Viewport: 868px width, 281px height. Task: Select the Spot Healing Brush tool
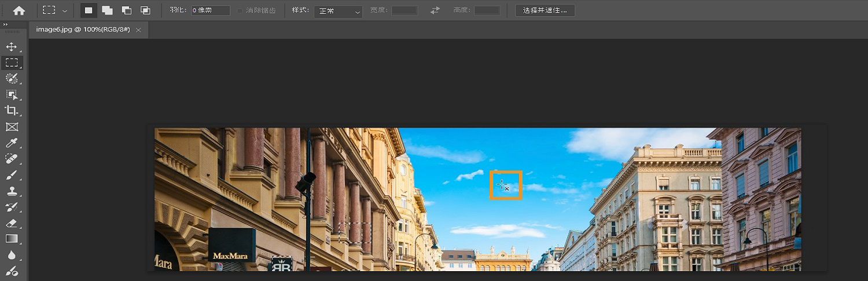pos(12,159)
